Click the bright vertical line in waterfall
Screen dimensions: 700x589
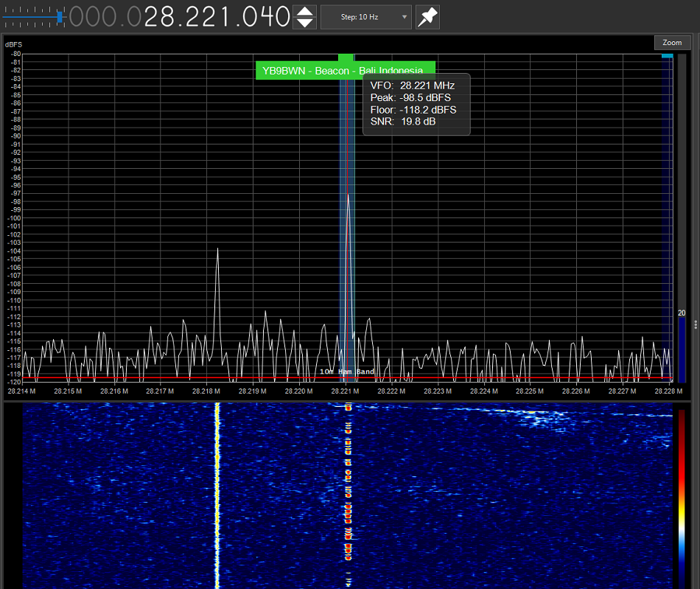[x=217, y=494]
